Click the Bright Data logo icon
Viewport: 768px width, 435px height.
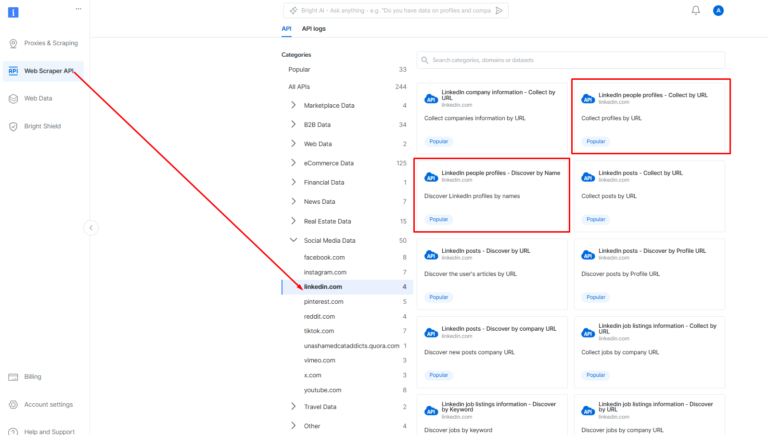point(13,11)
